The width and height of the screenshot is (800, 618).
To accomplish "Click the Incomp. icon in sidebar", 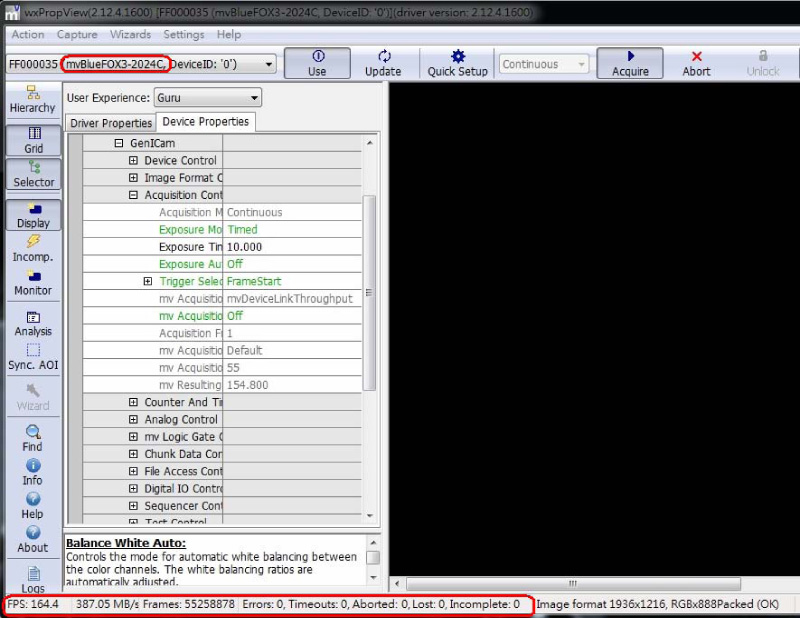I will click(33, 249).
